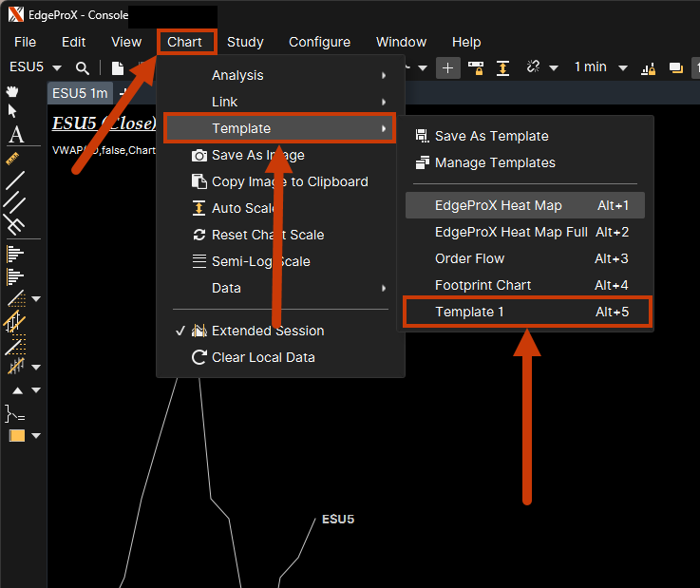
Task: Select the trend line drawing tool
Action: point(15,179)
